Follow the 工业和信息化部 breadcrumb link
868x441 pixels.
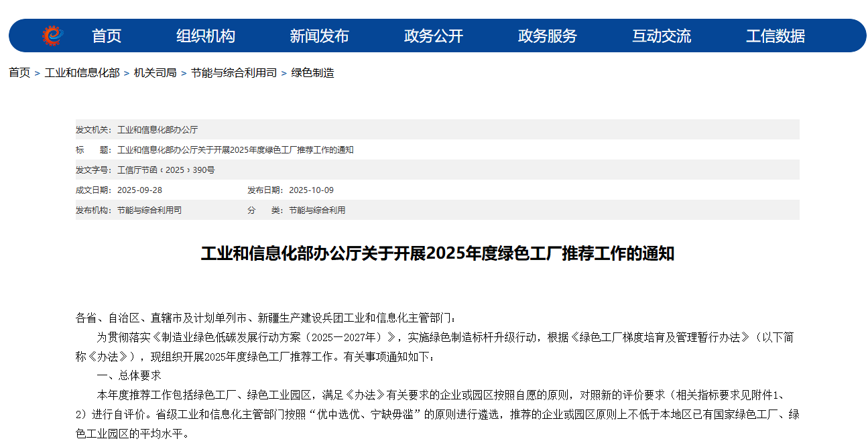(82, 73)
